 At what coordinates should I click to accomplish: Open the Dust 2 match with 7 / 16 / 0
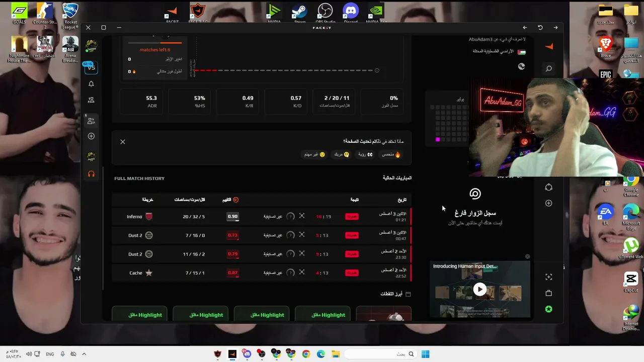262,235
